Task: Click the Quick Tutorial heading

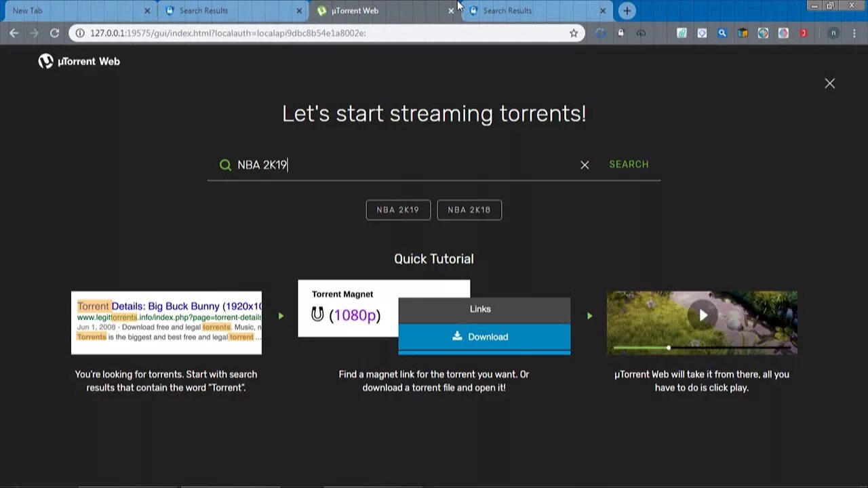Action: tap(434, 259)
